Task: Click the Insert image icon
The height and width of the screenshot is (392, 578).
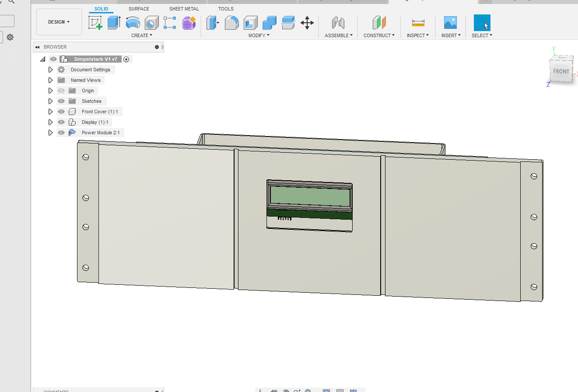Action: [x=450, y=23]
